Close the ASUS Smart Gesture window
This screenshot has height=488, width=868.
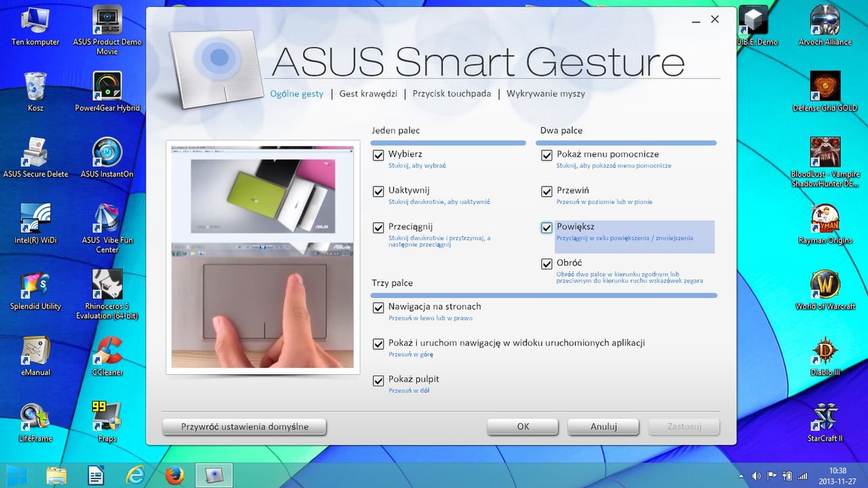(x=715, y=20)
